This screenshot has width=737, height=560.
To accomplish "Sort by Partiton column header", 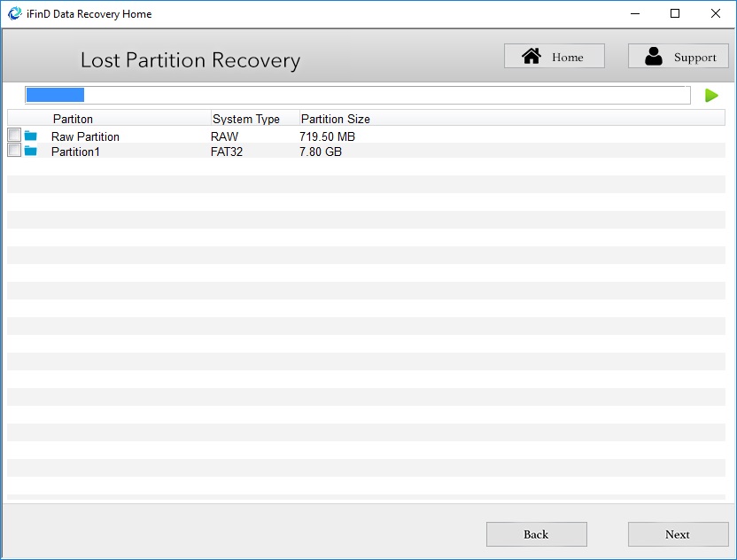I will coord(73,119).
